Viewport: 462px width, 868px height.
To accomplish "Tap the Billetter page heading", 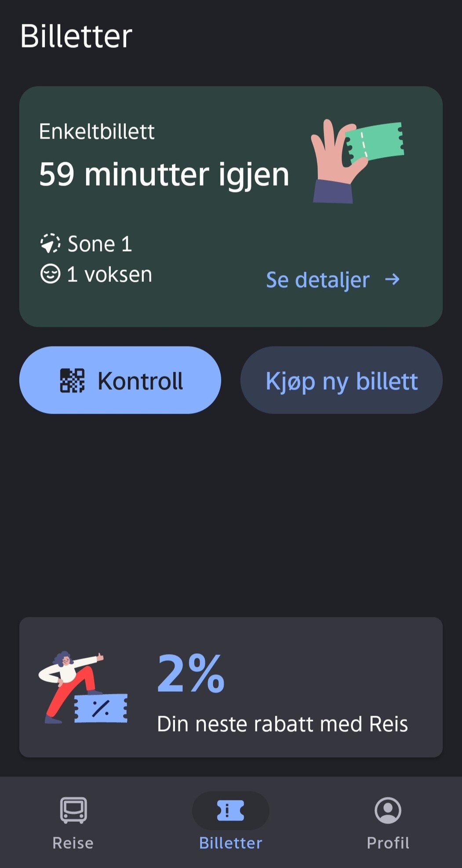I will click(x=76, y=36).
